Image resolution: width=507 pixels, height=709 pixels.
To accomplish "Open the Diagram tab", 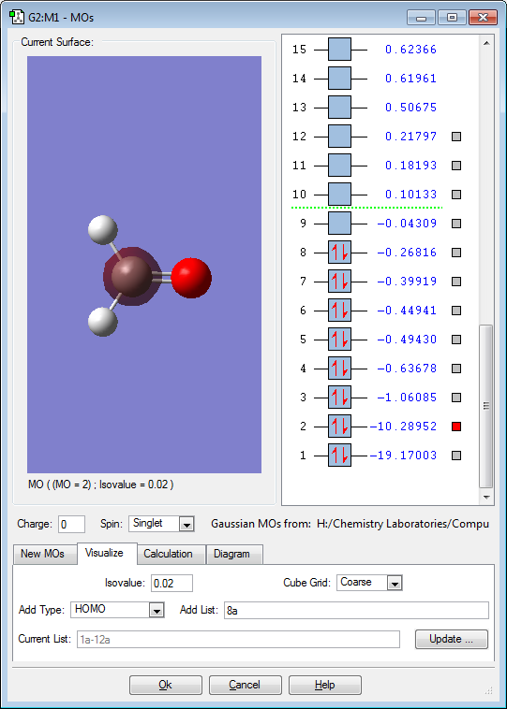I will point(232,554).
